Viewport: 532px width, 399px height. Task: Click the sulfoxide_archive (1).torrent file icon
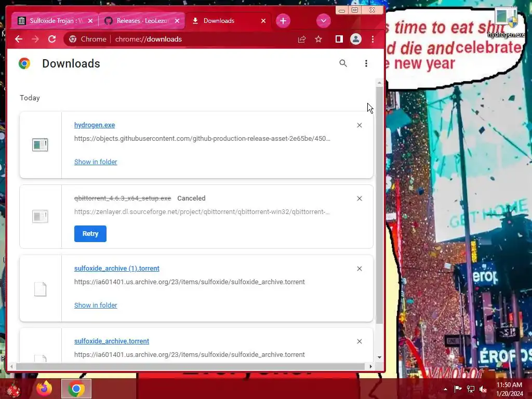40,289
